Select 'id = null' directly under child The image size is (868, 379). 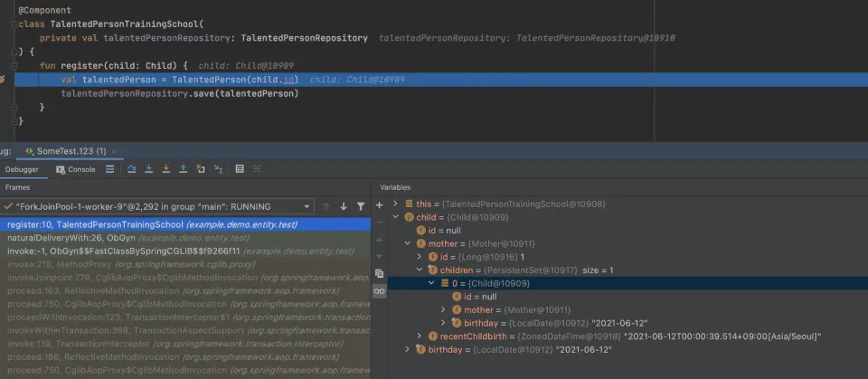point(627,231)
